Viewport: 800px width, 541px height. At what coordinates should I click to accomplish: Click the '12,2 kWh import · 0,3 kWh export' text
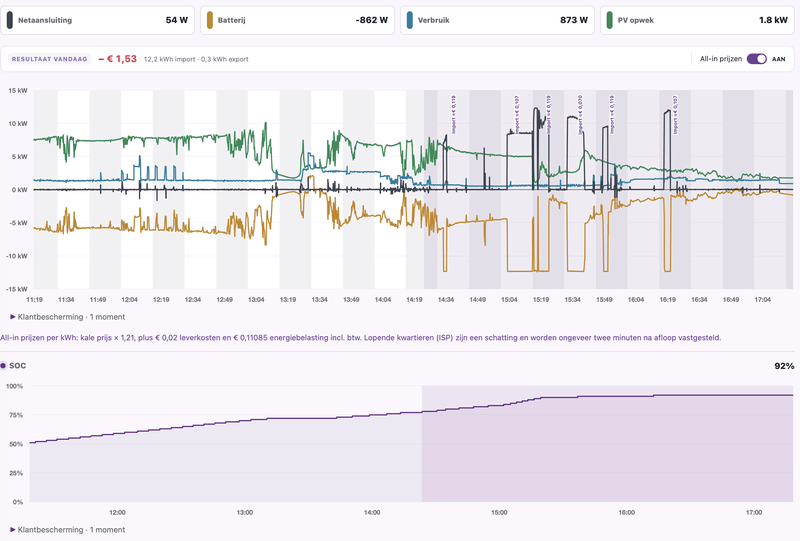click(196, 59)
